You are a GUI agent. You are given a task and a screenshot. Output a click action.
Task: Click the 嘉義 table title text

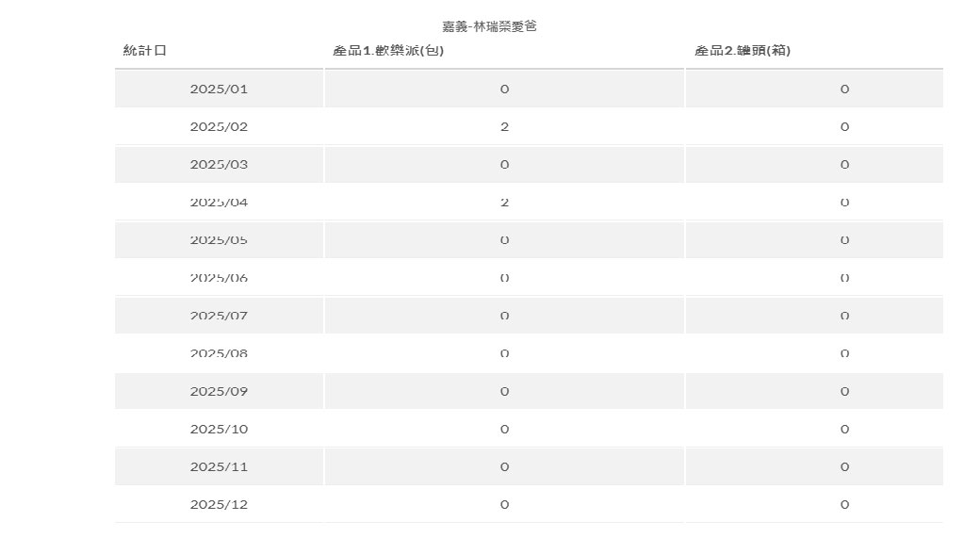tap(489, 26)
